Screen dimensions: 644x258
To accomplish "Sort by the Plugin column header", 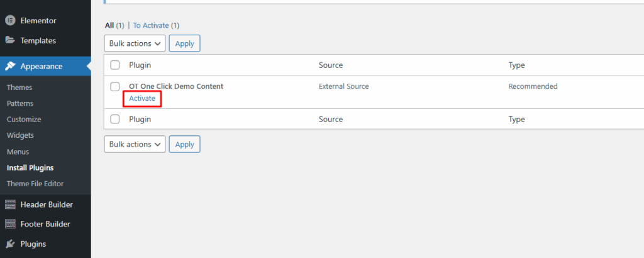I will [140, 65].
